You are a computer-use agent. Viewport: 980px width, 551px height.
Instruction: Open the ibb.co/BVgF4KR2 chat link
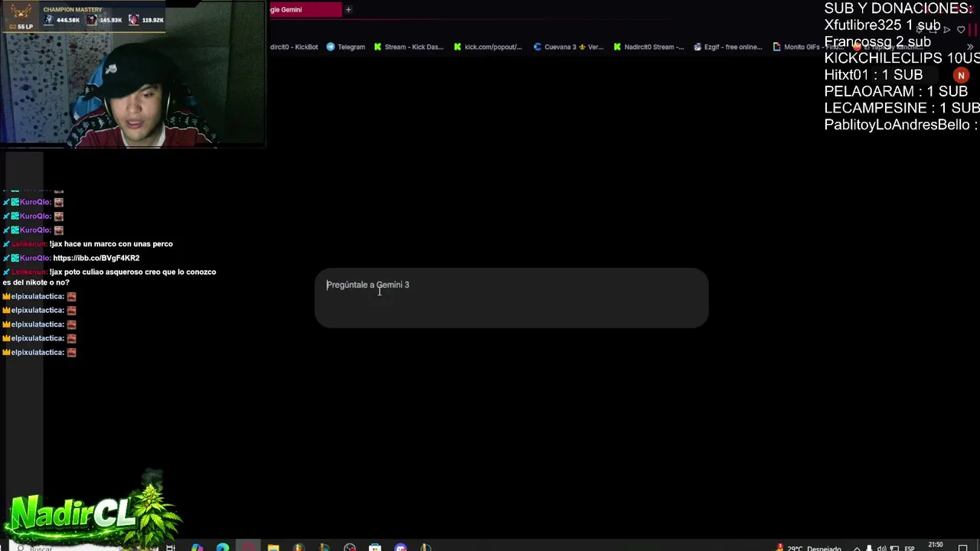point(96,258)
